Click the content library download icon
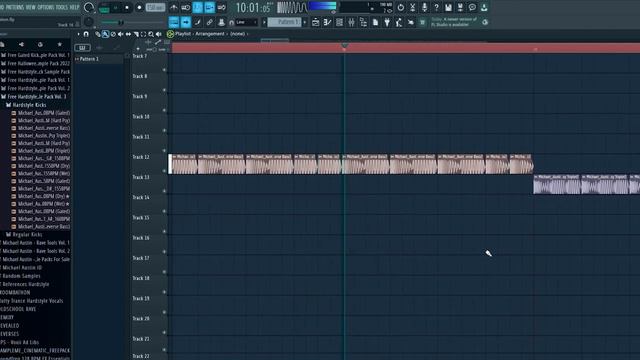The image size is (640, 360). click(484, 7)
